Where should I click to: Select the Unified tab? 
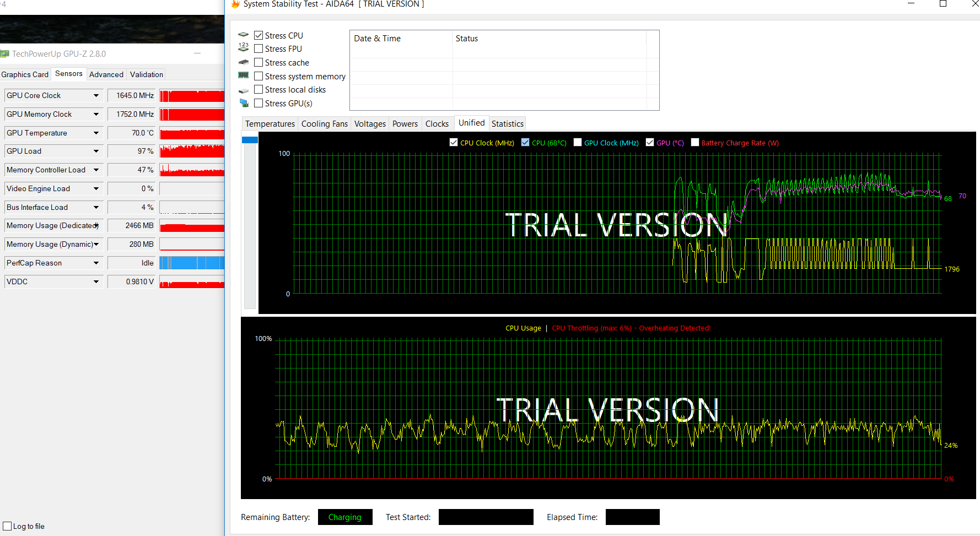click(x=472, y=123)
